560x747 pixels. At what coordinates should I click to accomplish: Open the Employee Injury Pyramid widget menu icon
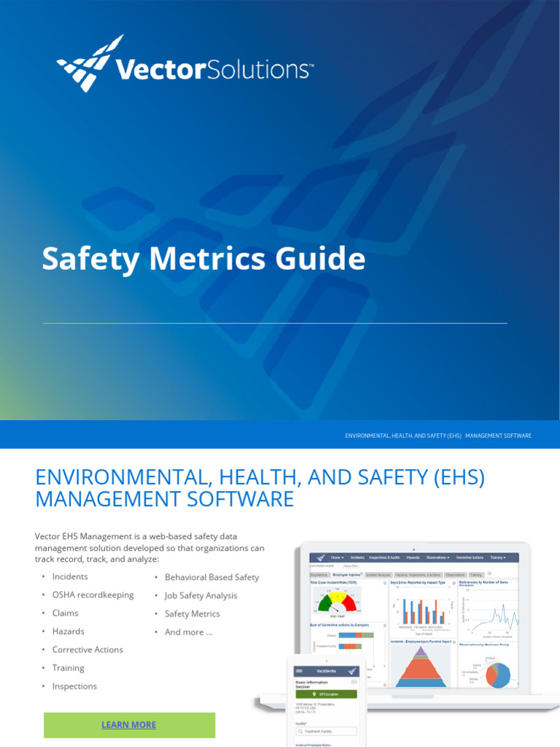(454, 642)
